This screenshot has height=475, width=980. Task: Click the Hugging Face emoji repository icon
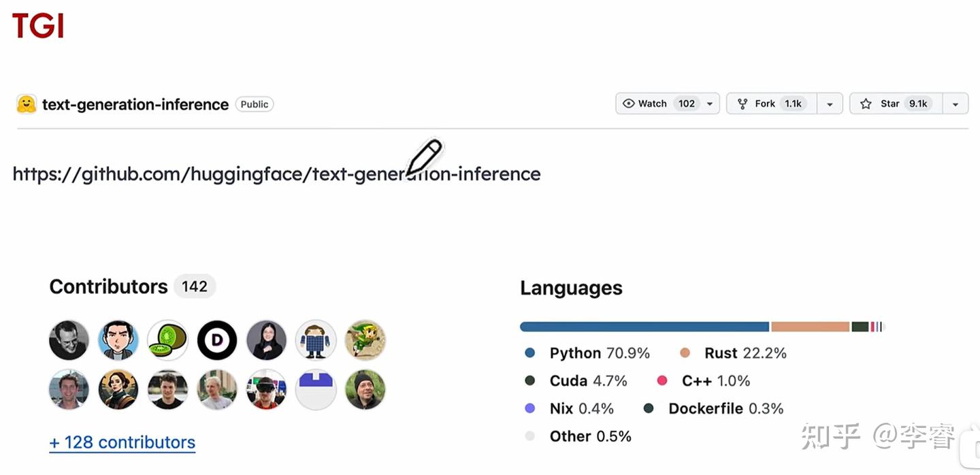(x=27, y=104)
